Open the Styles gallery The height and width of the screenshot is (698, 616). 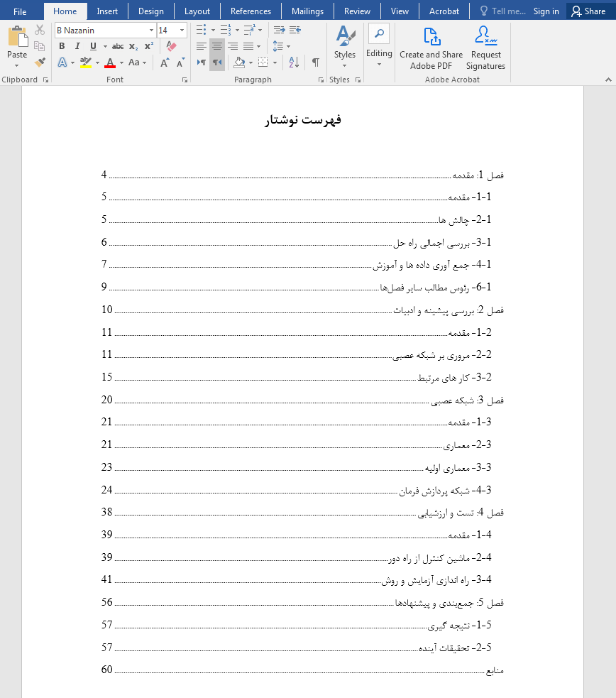click(x=345, y=47)
